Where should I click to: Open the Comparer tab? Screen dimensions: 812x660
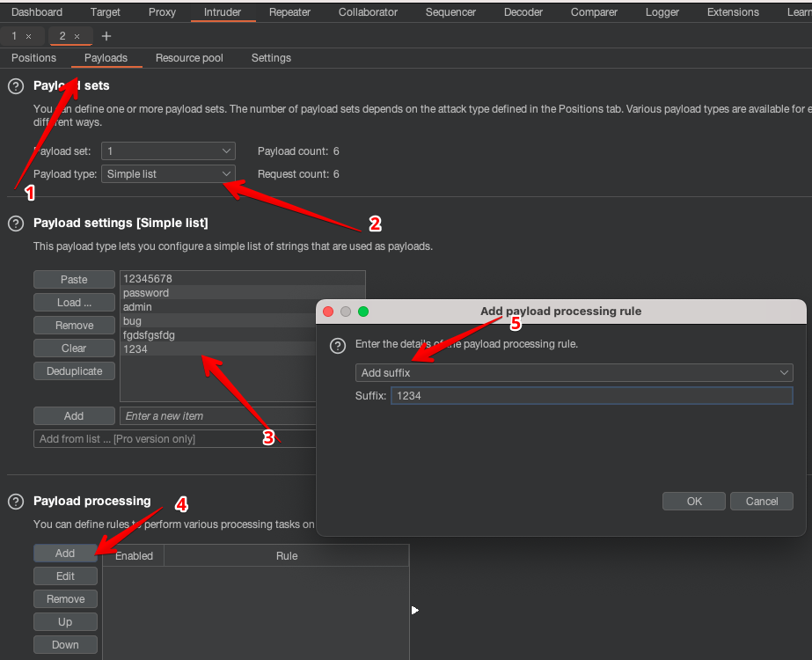594,12
